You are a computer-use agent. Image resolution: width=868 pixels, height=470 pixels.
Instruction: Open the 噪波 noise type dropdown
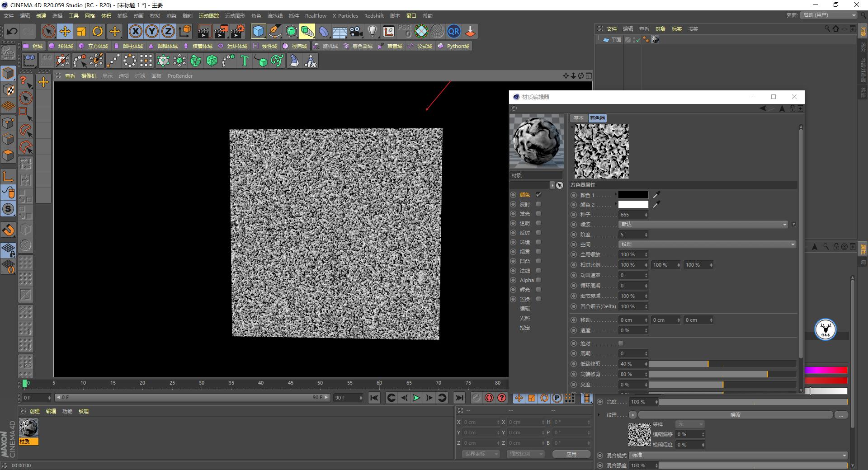[x=703, y=224]
